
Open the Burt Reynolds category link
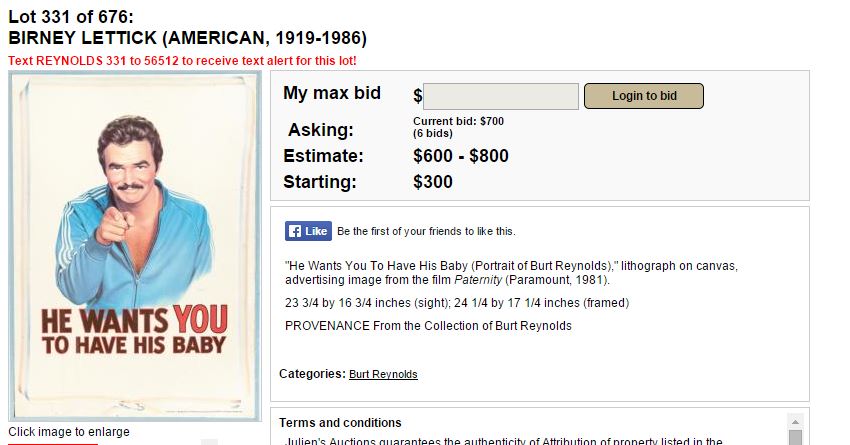point(383,374)
